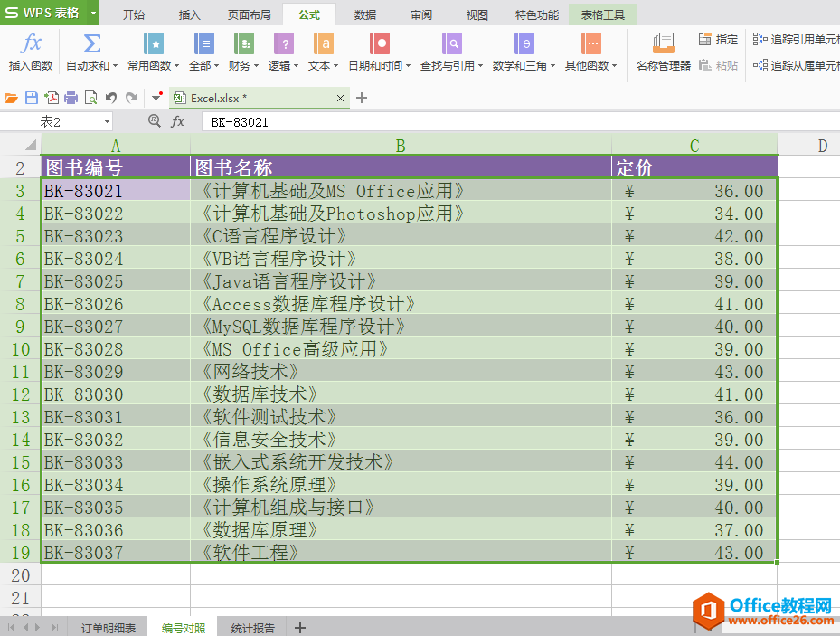Open the 特色功能 ribbon tab
840x636 pixels.
point(537,15)
